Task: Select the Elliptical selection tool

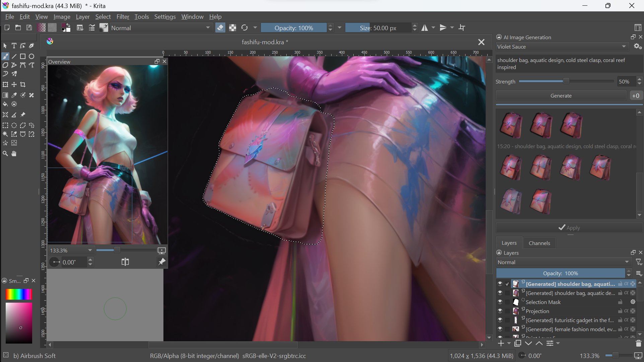Action: coord(14,126)
